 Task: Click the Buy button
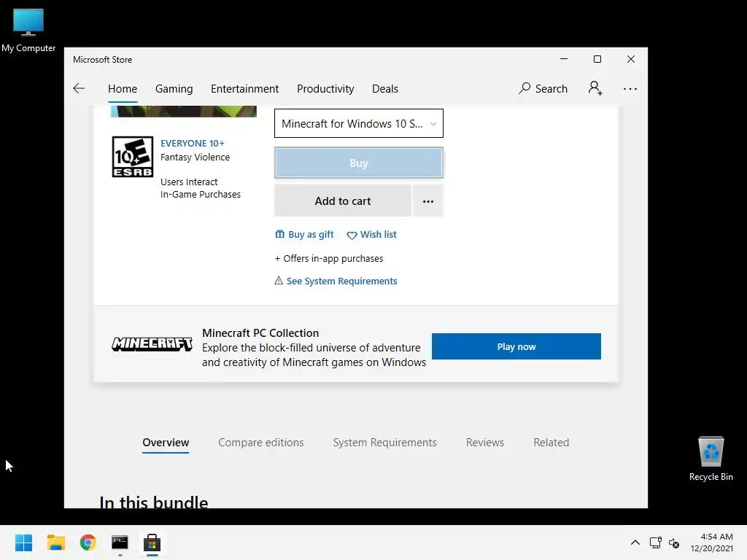359,163
